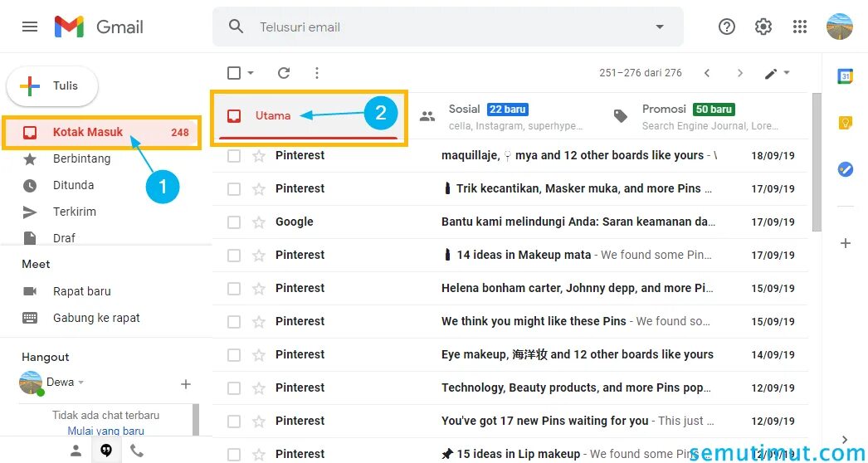Open the Google apps grid

800,27
